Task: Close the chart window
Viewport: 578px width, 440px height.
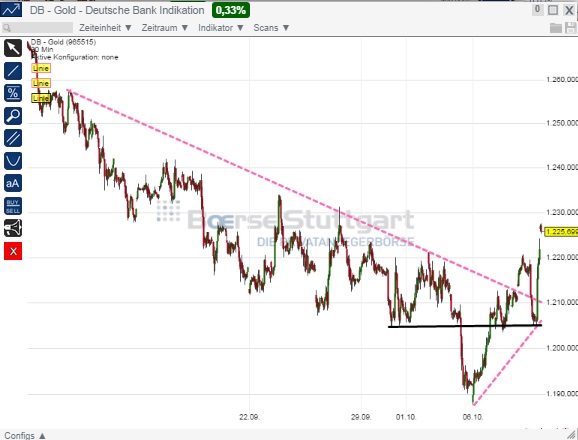Action: point(569,10)
